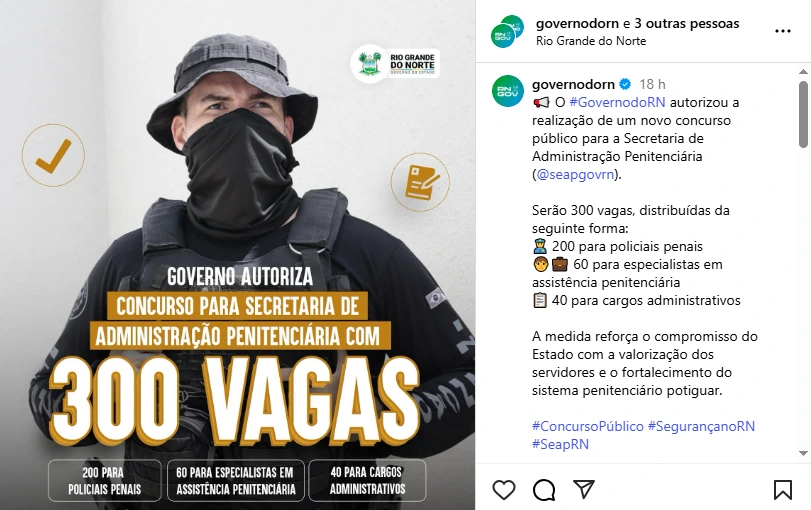The height and width of the screenshot is (510, 811).
Task: Click governodorn avatar beside the caption
Action: (507, 91)
